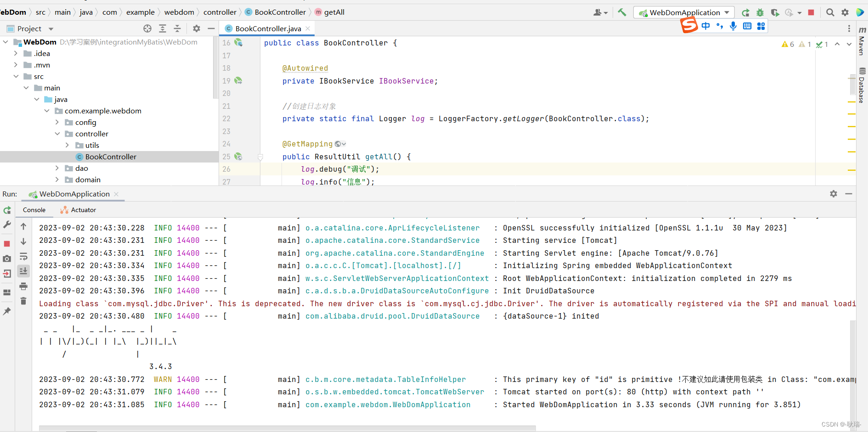Screen dimensions: 868x432
Task: Expand the dao package
Action: pos(57,168)
